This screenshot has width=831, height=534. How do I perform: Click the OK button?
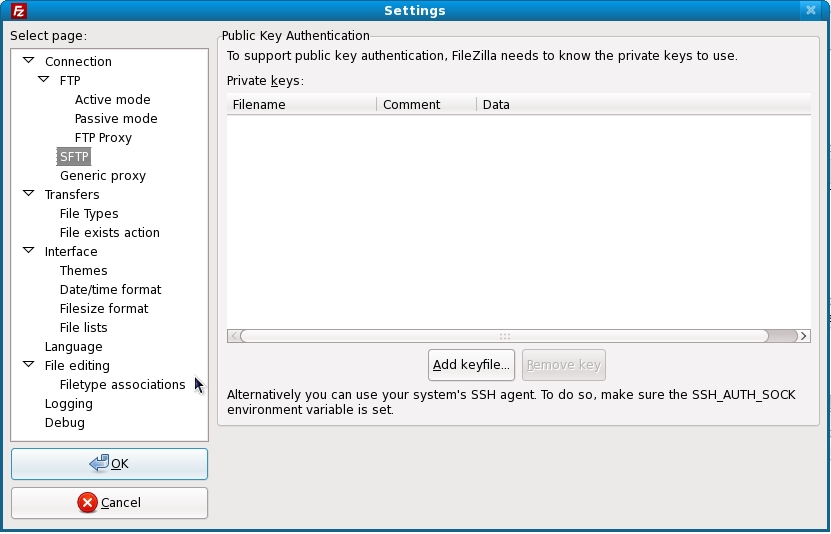[109, 464]
